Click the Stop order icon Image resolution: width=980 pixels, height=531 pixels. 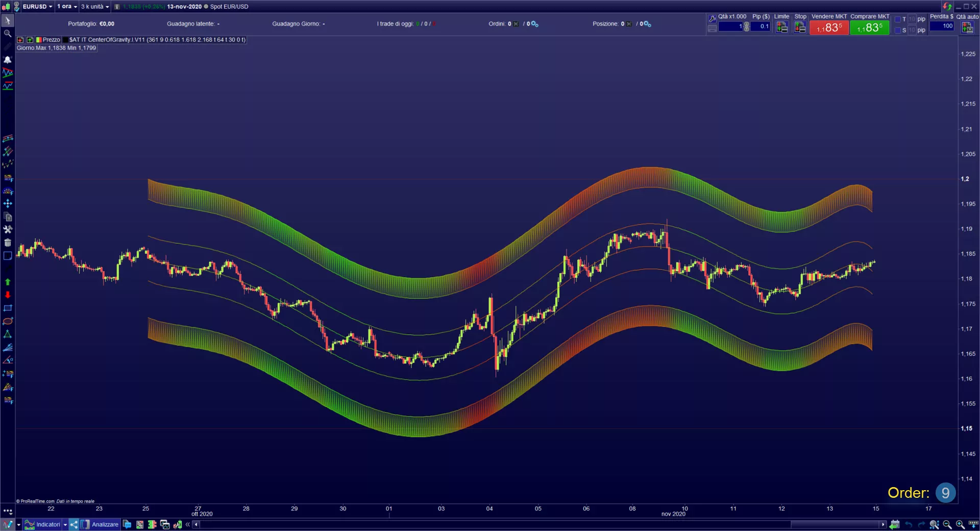(800, 28)
